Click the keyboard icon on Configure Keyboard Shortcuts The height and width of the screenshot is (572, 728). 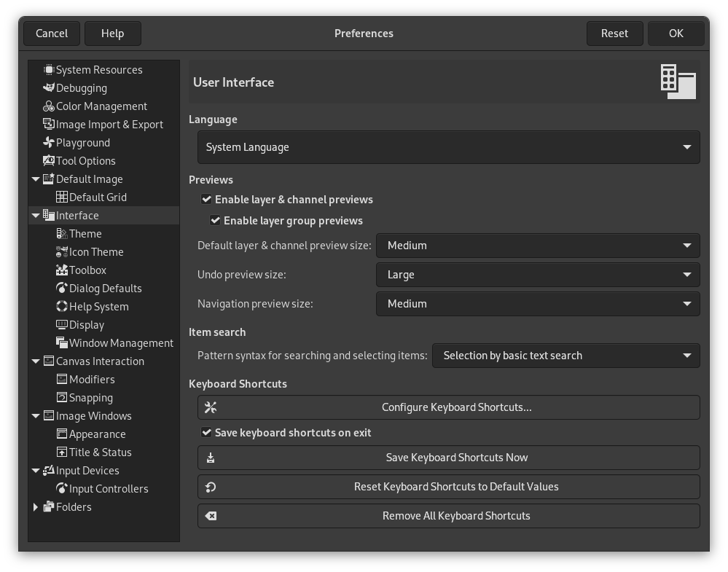point(211,407)
